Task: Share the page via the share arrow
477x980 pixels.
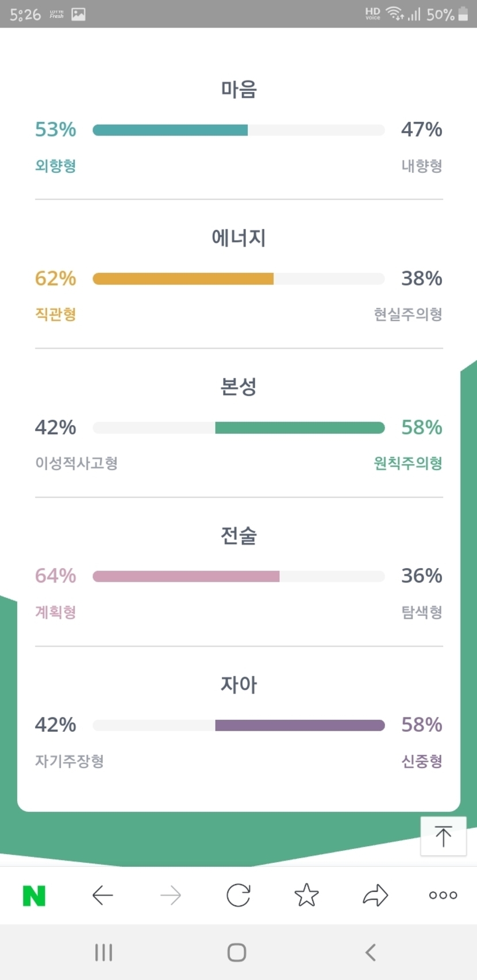Action: point(375,895)
